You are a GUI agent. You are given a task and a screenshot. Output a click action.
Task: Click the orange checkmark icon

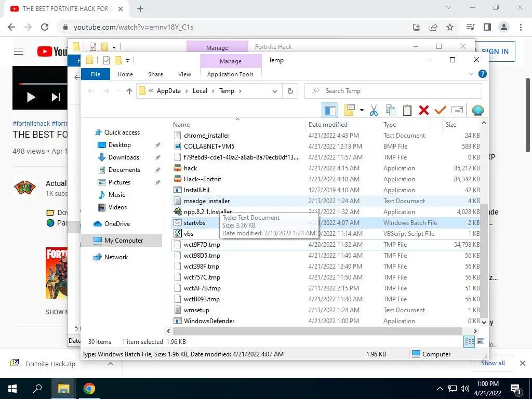441,110
